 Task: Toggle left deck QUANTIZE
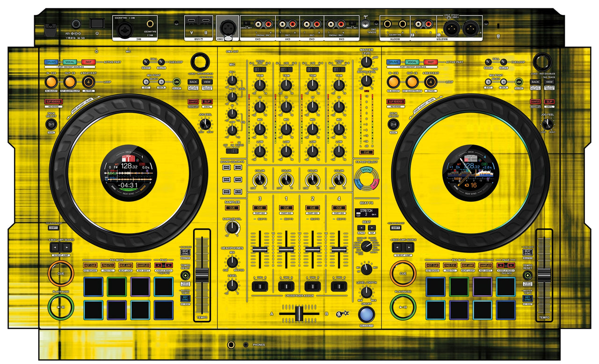[x=193, y=102]
